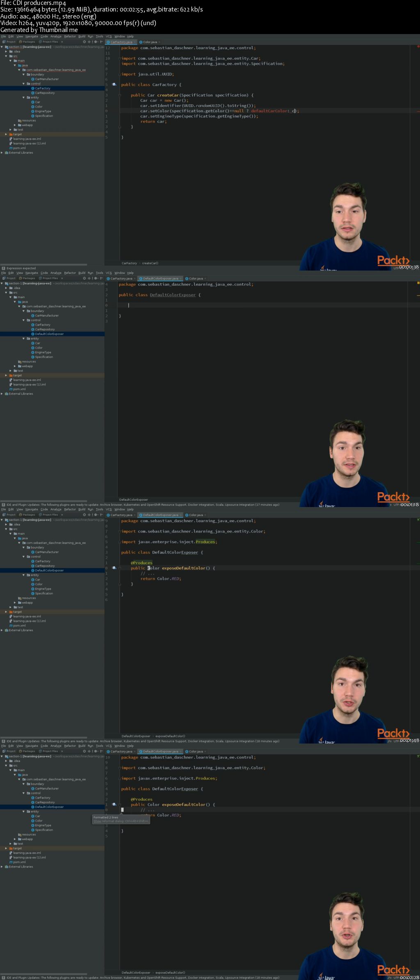Close the CarFactory.java tab in 00:02:28 frame

(x=135, y=751)
